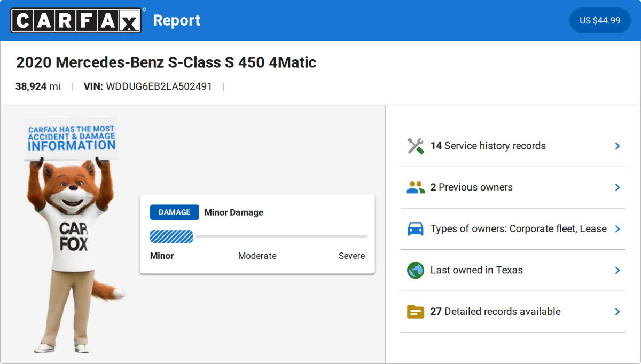Click the CARFAX logo in header
This screenshot has width=641, height=364.
click(76, 20)
